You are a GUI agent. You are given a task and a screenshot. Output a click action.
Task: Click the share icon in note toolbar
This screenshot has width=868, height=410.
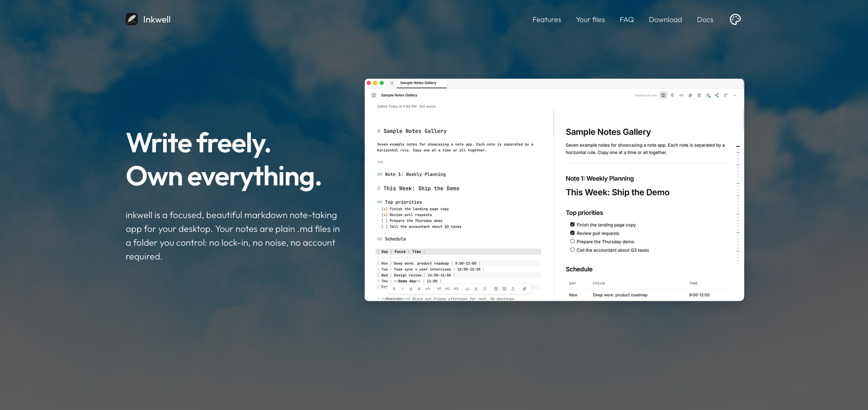[717, 95]
